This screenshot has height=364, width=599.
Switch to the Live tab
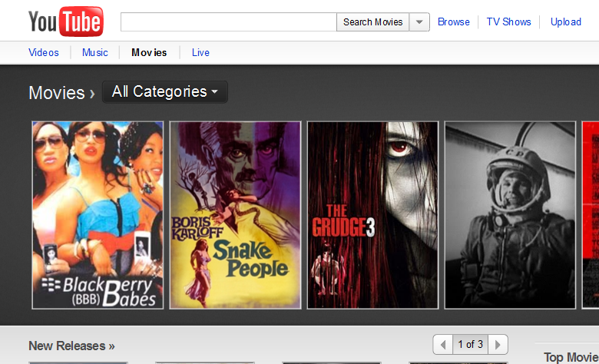[200, 52]
